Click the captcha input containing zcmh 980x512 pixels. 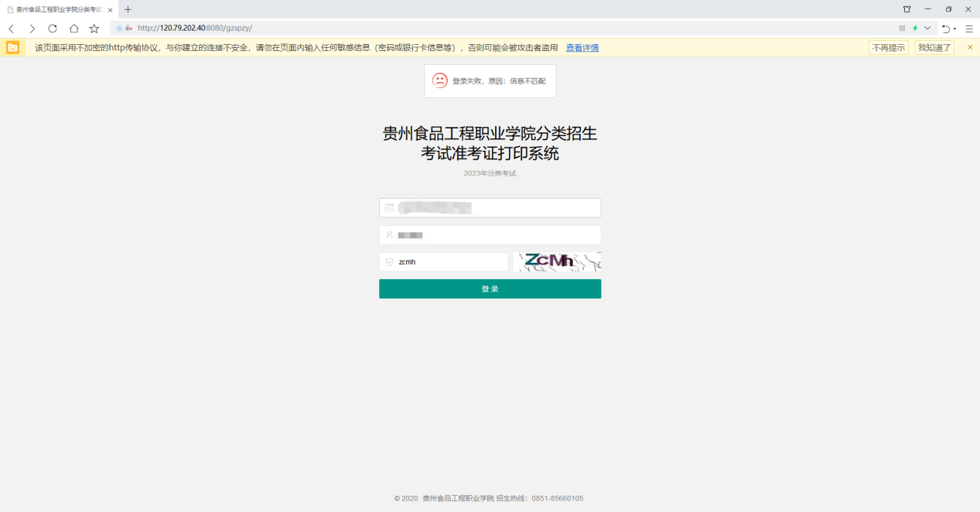[x=443, y=262]
